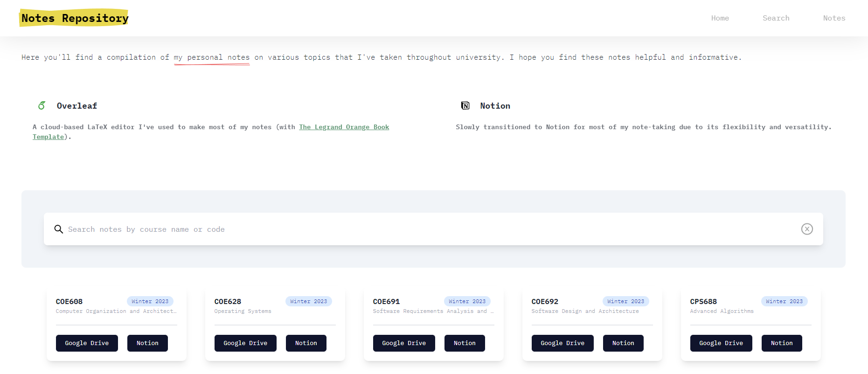The width and height of the screenshot is (868, 374).
Task: Open Notion notes for COE692
Action: coord(623,343)
